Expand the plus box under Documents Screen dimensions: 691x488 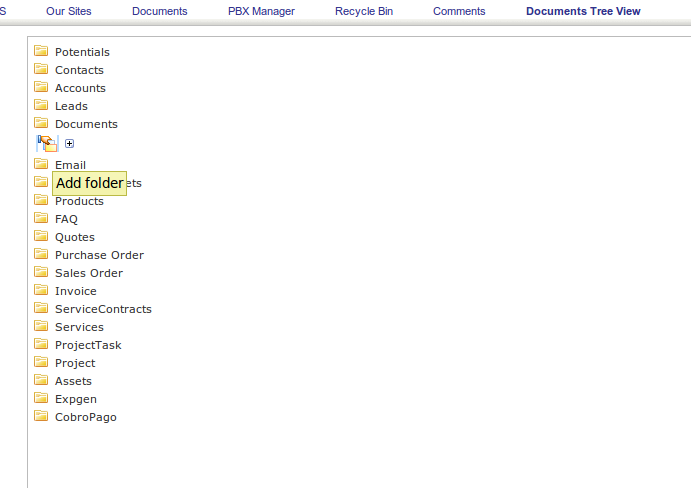coord(69,144)
